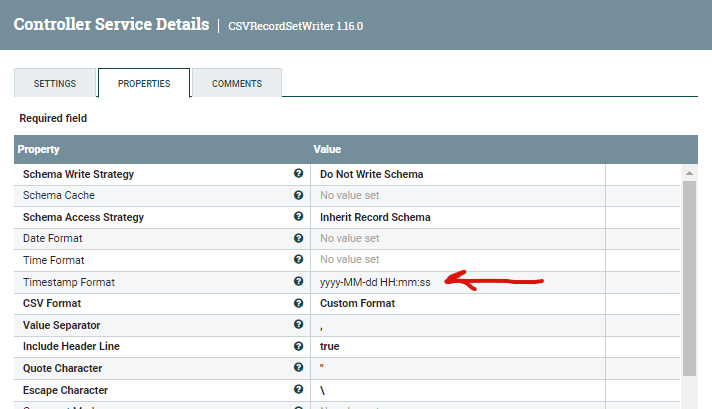Switch to the SETTINGS tab
Image resolution: width=712 pixels, height=409 pixels.
[x=55, y=83]
